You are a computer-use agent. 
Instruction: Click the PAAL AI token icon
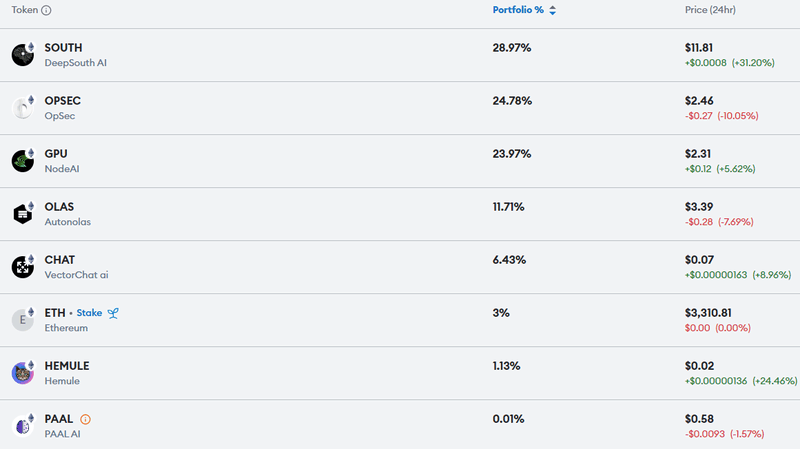[x=23, y=426]
